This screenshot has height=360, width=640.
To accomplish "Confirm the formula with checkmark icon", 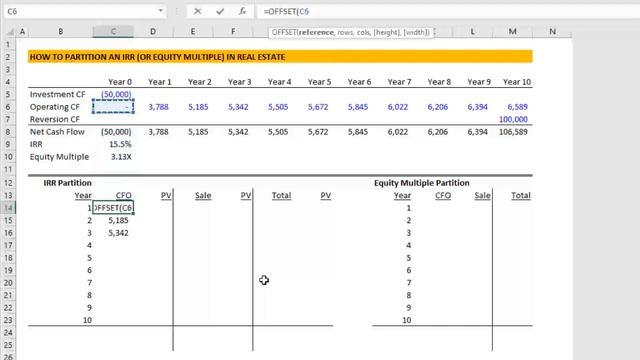I will pos(220,11).
